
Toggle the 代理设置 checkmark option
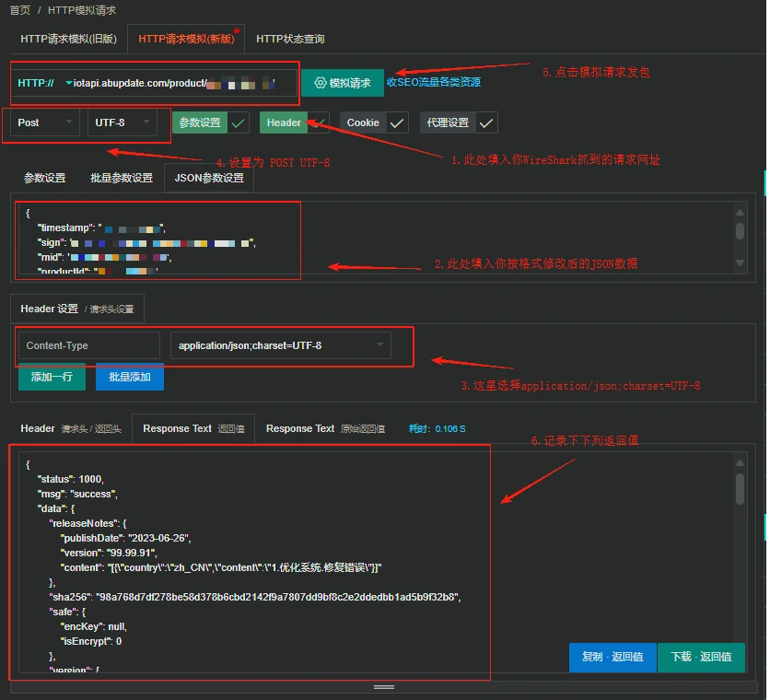pos(487,123)
